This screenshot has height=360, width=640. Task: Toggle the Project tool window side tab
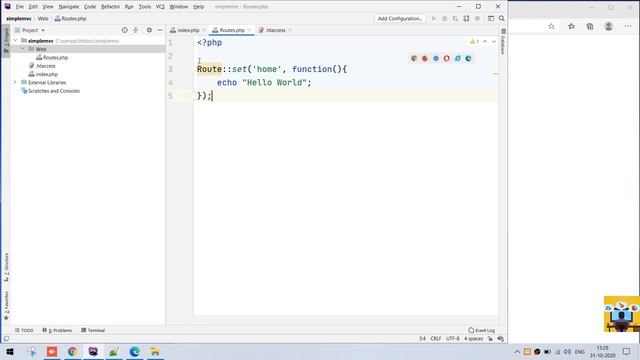[6, 40]
